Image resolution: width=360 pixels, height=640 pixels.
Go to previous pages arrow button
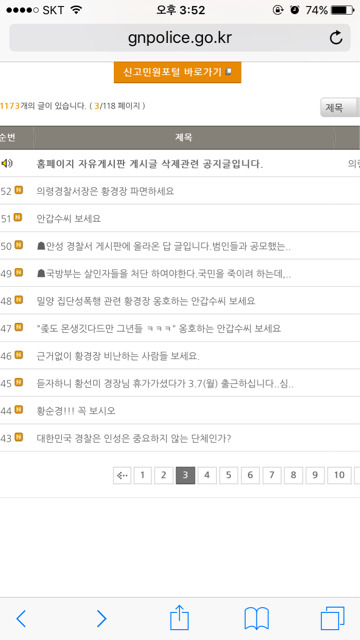coord(122,475)
